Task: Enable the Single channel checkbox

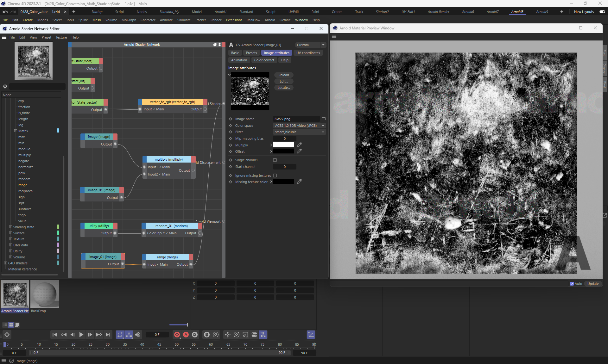Action: point(275,160)
